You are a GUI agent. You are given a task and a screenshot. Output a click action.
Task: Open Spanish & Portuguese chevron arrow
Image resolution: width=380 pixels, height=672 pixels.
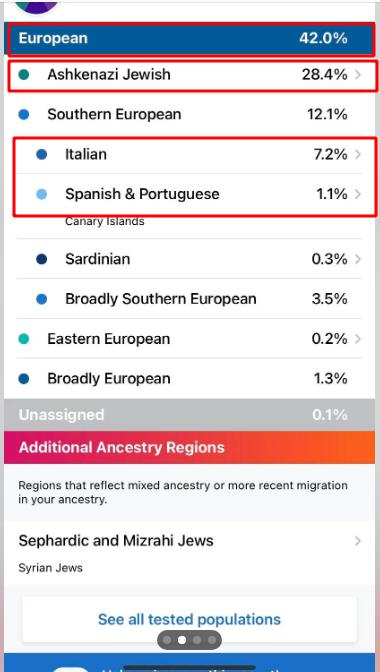pos(358,195)
